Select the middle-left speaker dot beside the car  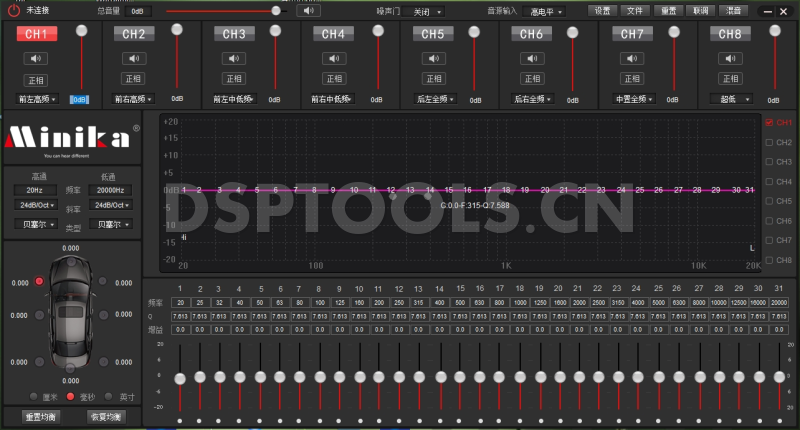(x=39, y=315)
